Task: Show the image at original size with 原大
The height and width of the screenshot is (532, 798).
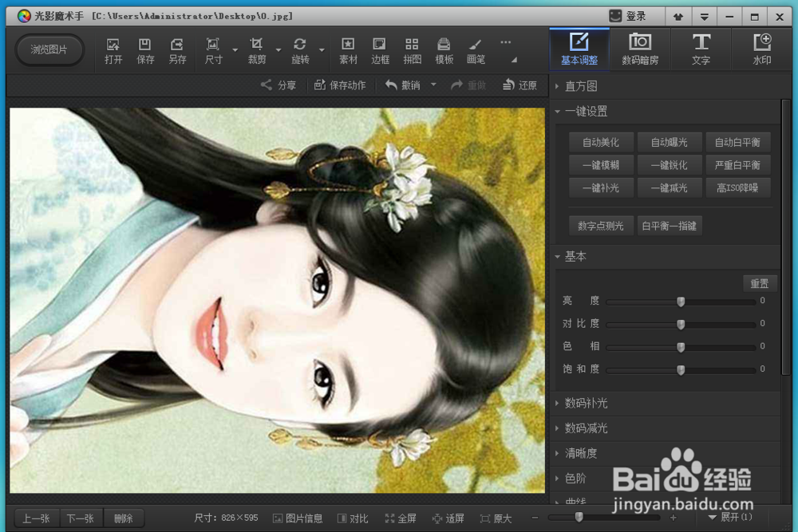Action: pos(496,518)
